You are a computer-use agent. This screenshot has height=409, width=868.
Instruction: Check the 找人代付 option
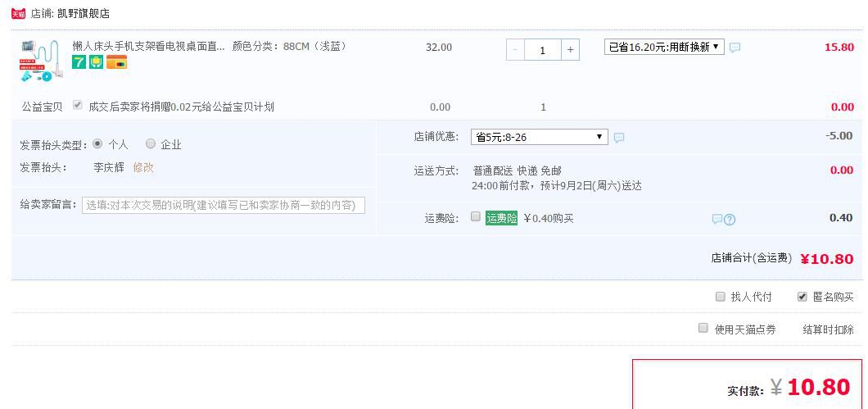721,297
